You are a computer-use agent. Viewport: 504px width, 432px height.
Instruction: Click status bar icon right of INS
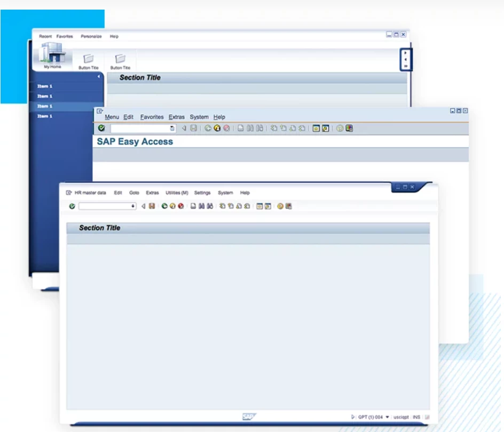pos(427,417)
